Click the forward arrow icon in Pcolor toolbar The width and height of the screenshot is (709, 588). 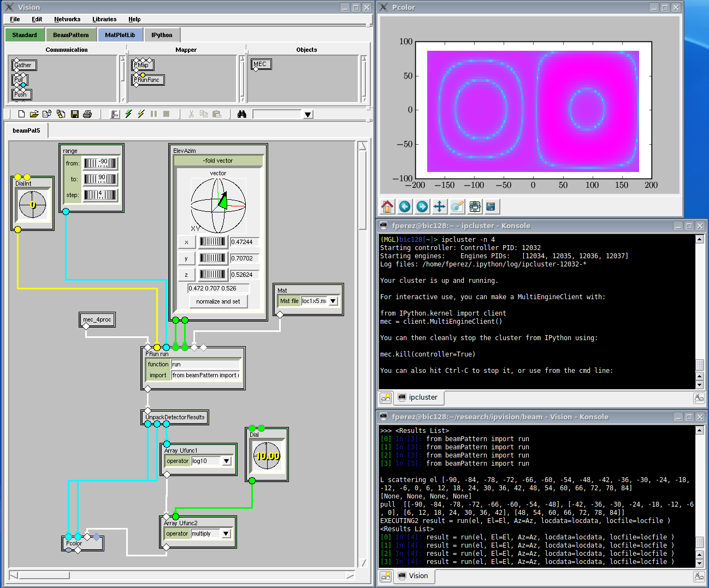[x=422, y=206]
